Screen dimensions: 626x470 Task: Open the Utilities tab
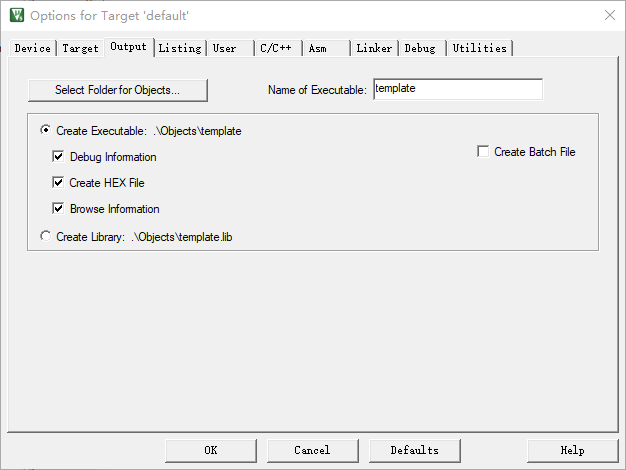(x=479, y=48)
